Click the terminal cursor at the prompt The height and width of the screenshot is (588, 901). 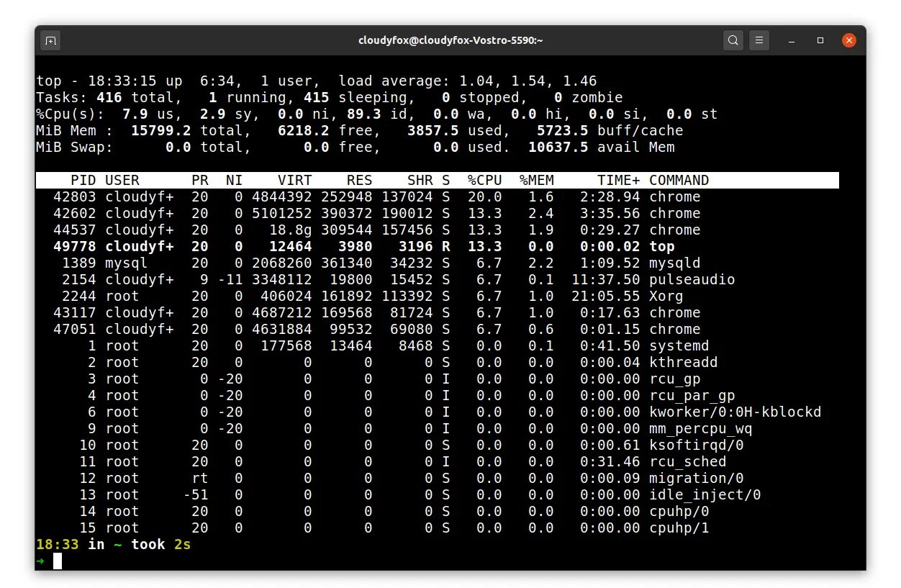click(x=58, y=561)
